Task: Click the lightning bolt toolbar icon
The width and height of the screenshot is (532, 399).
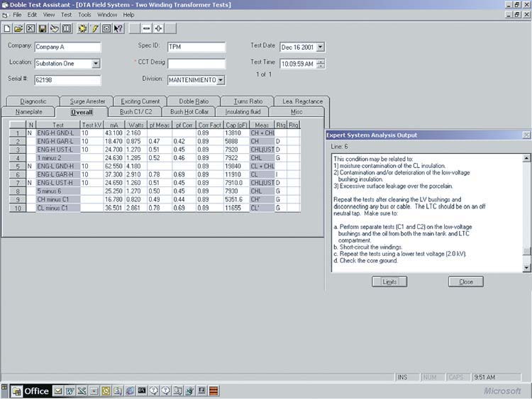Action: coord(94,28)
